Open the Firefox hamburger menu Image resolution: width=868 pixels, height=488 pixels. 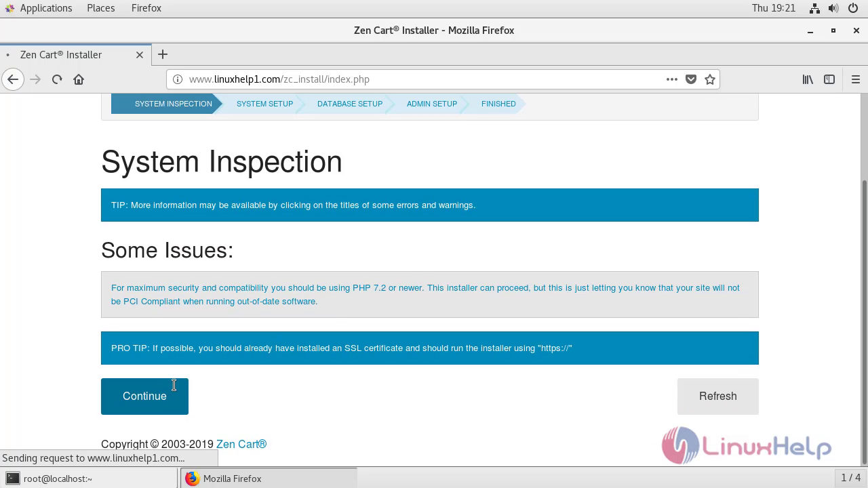click(855, 79)
